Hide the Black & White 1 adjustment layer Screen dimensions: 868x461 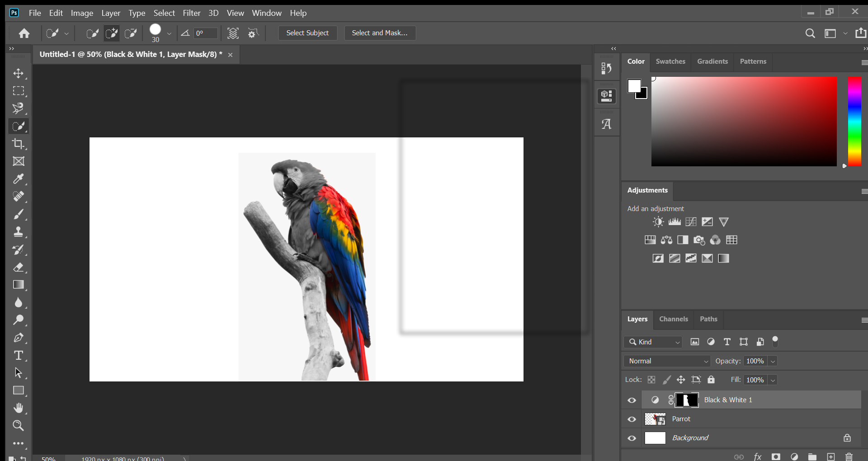(x=632, y=400)
